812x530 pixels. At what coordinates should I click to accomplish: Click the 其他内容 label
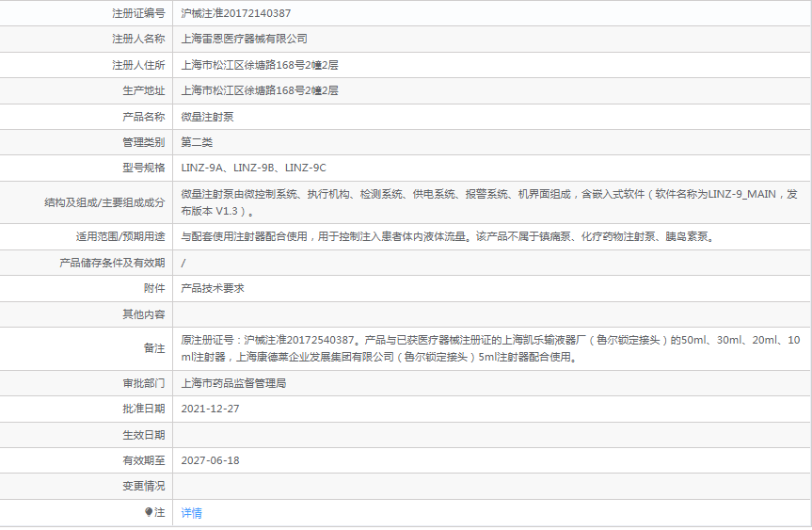pos(143,314)
